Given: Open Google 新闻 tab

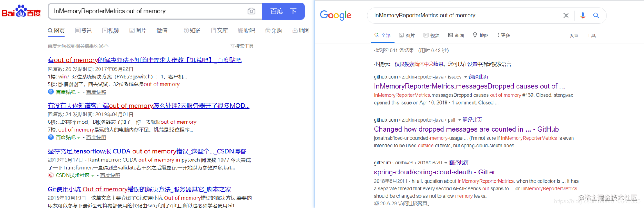Looking at the screenshot, I should click(x=456, y=35).
